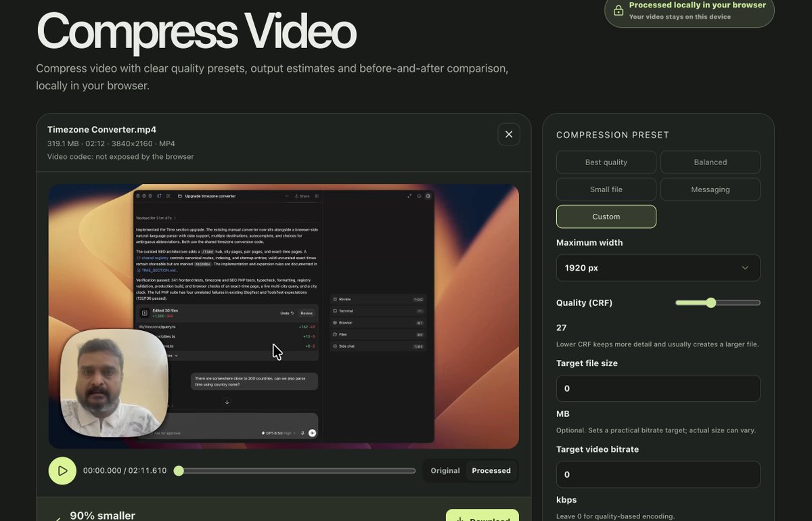Image resolution: width=812 pixels, height=521 pixels.
Task: Click the file info 319.1 MB line
Action: (111, 143)
